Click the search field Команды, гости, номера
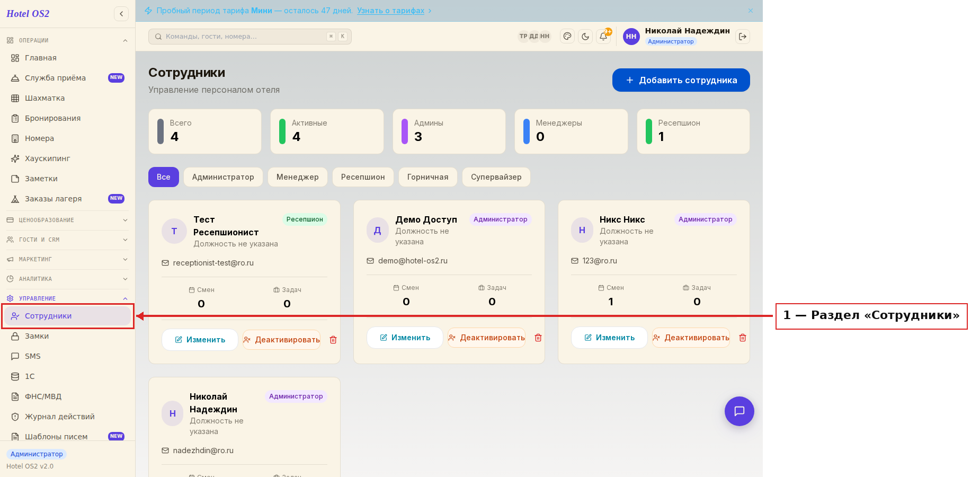The width and height of the screenshot is (980, 477). 250,37
